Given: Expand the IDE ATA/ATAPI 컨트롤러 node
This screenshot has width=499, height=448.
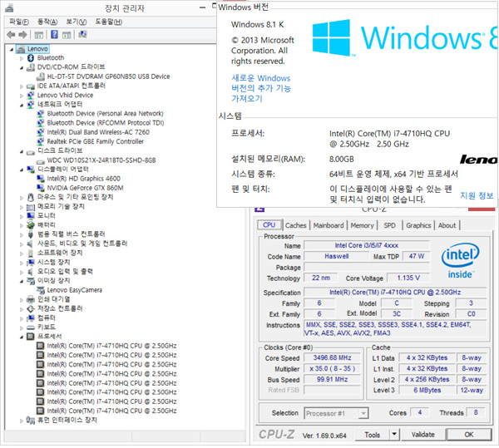Looking at the screenshot, I should 22,86.
